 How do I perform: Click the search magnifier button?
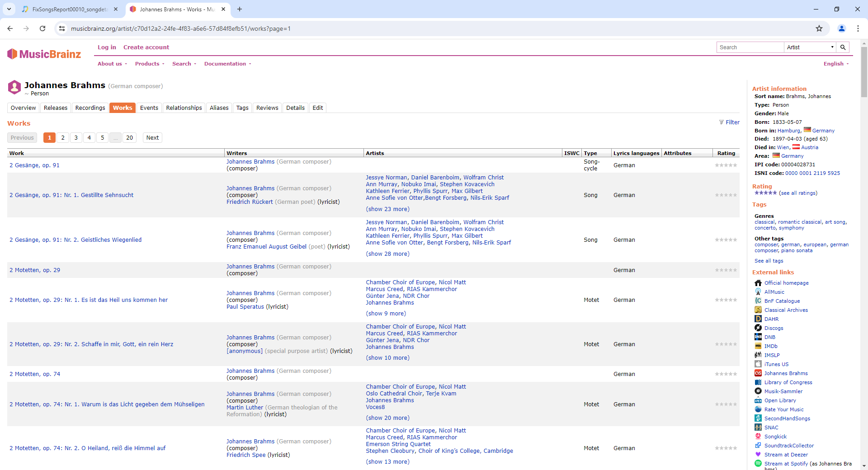click(843, 47)
